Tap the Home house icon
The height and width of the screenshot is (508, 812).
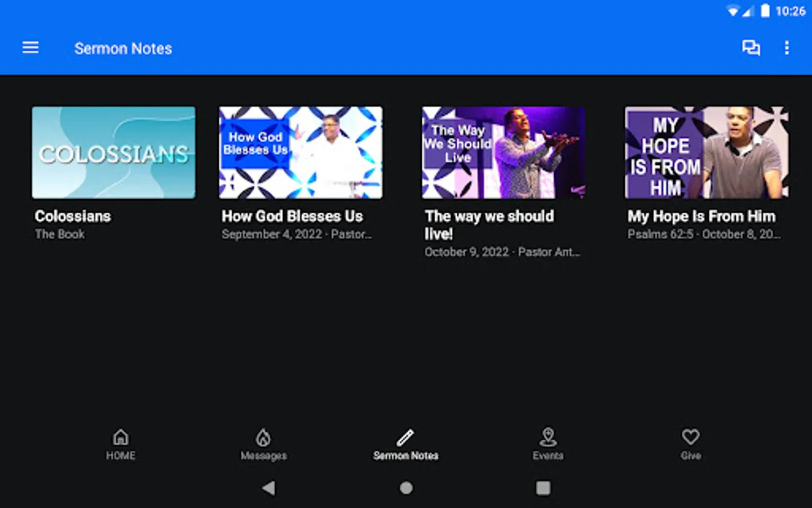[x=121, y=437]
